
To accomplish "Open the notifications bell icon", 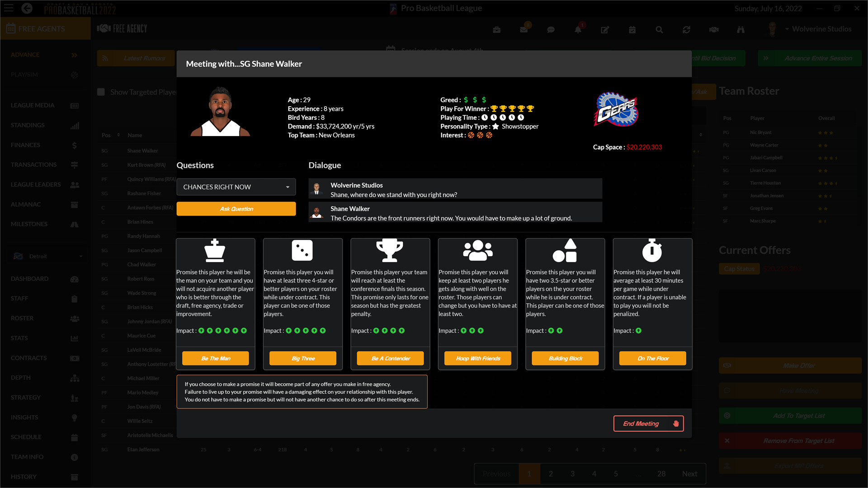I will click(578, 29).
